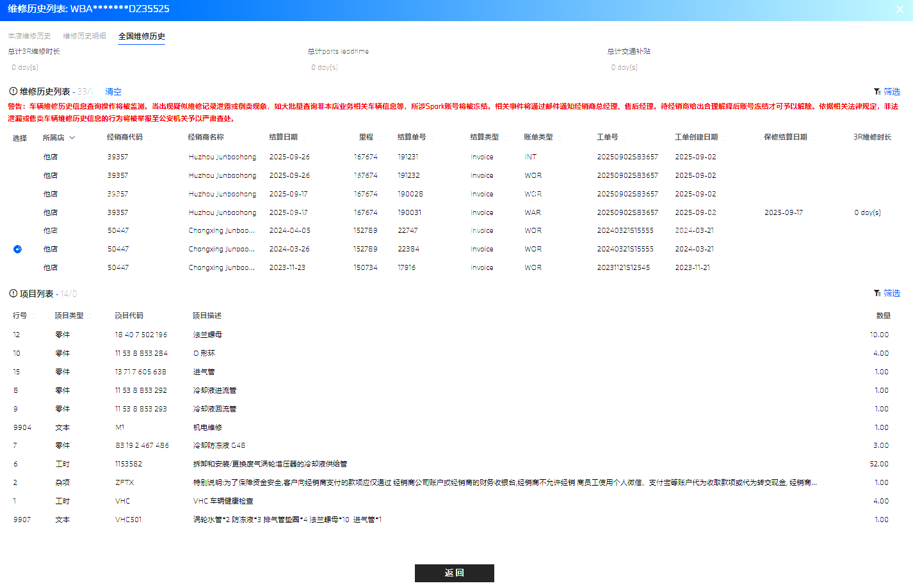Click the info icon beside 维修历史列表
The height and width of the screenshot is (588, 913).
click(13, 91)
